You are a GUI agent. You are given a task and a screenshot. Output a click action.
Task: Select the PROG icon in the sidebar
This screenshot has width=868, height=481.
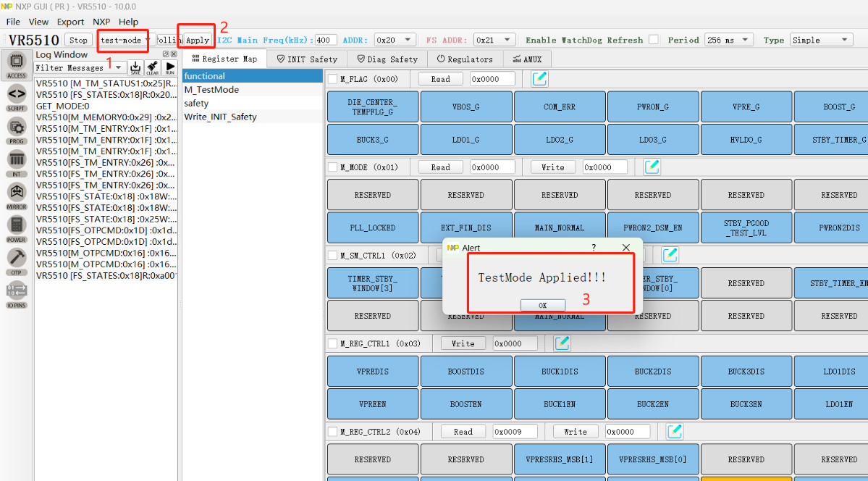[x=17, y=130]
